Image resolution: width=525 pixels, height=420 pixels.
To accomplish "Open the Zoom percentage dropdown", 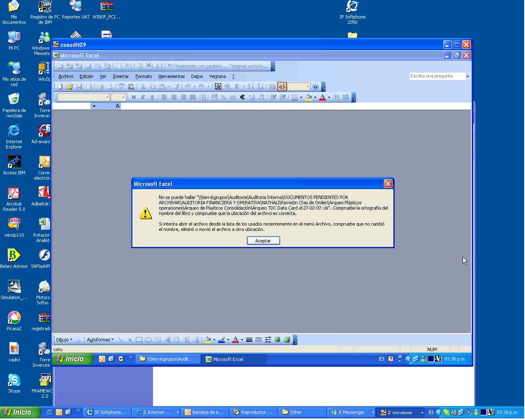I will [308, 87].
